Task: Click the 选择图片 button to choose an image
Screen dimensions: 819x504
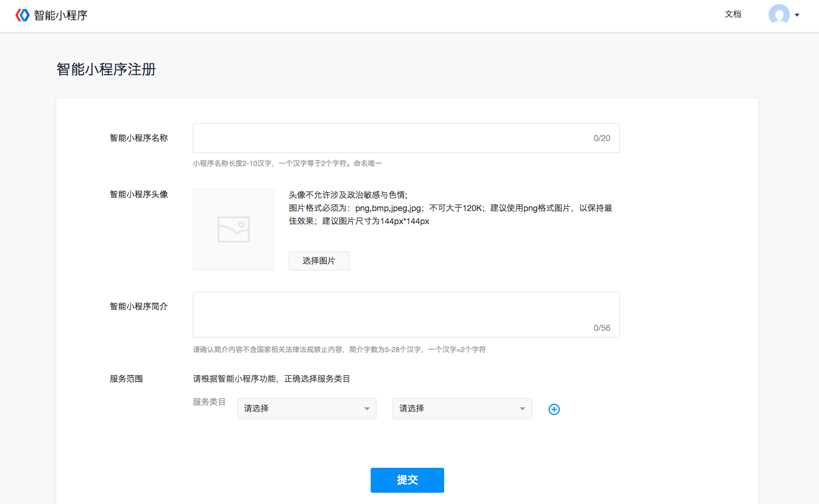Action: [318, 261]
